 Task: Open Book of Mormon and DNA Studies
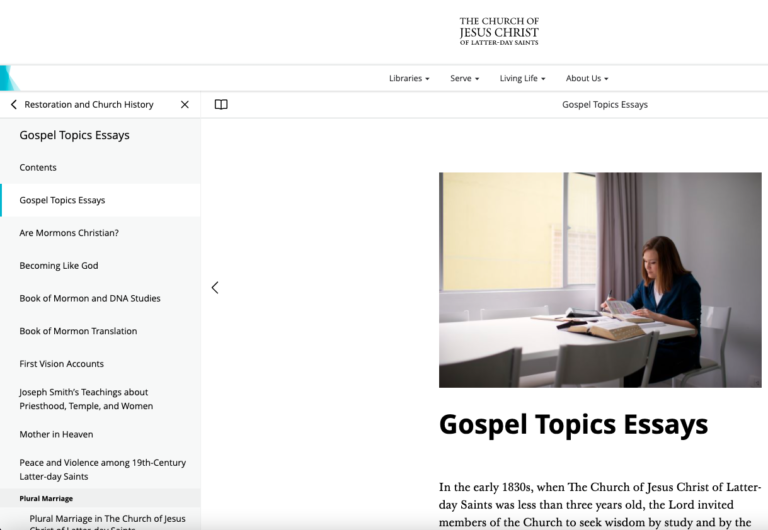90,298
